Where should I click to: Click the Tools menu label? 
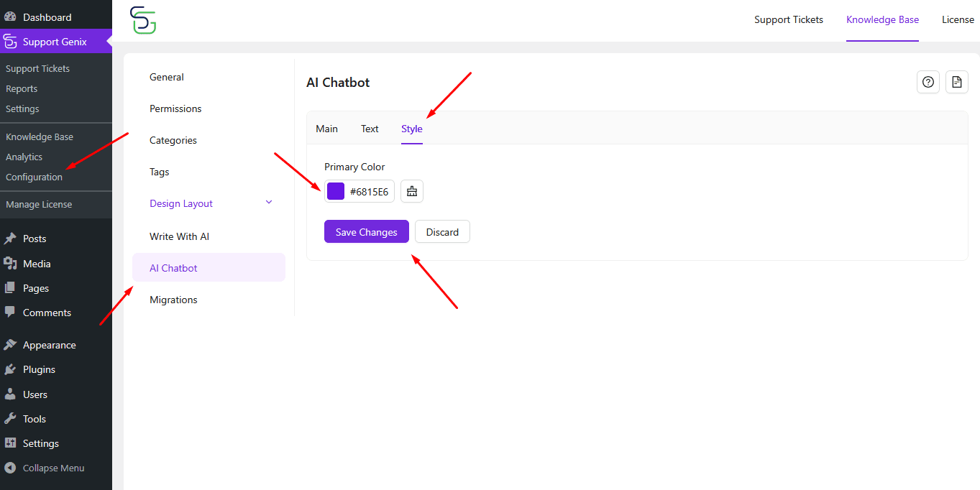tap(35, 419)
